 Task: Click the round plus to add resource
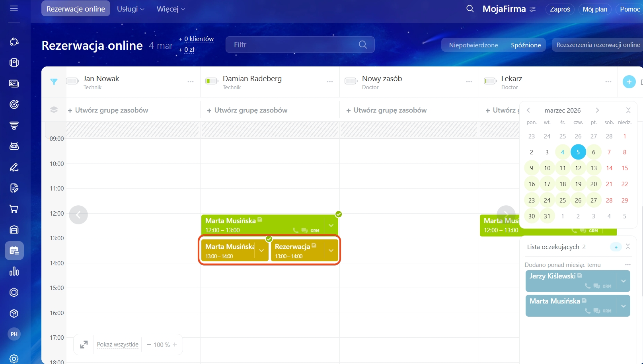(629, 82)
